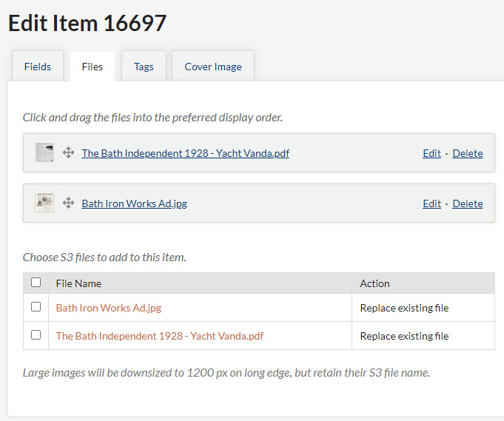
Task: Open thumbnail of Bath Iron Works Ad.jpg
Action: coord(44,203)
